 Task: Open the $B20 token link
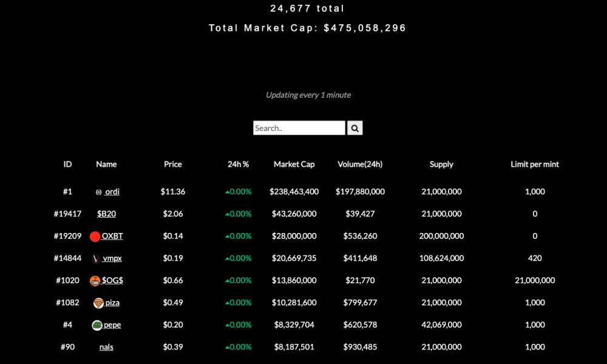[x=106, y=214]
